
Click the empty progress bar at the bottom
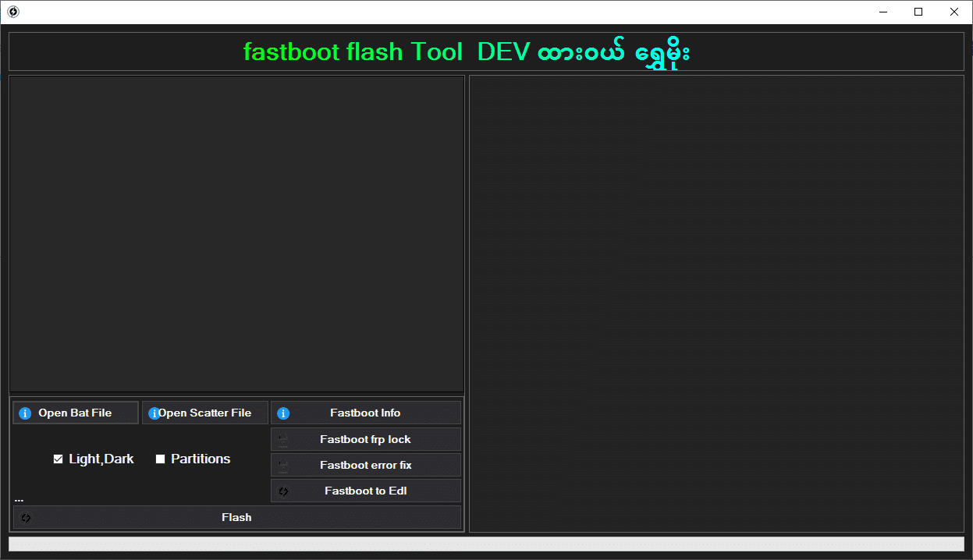pyautogui.click(x=486, y=544)
